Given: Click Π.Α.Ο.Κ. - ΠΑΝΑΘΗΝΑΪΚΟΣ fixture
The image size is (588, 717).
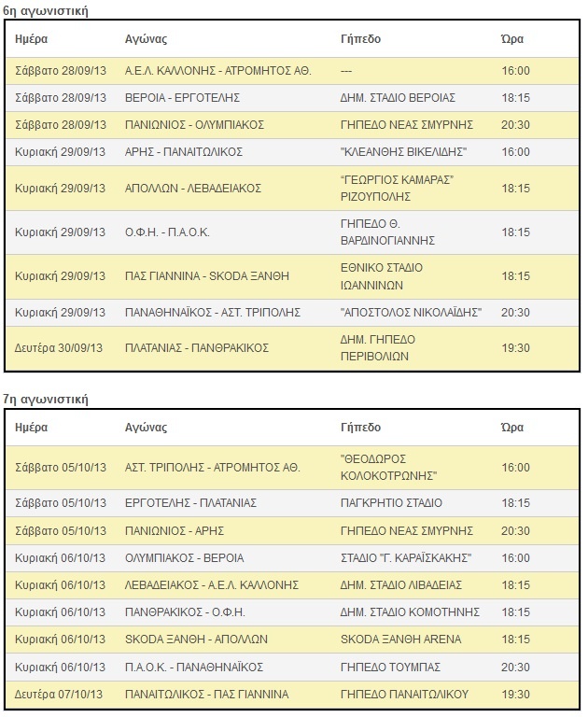Looking at the screenshot, I should click(194, 668).
